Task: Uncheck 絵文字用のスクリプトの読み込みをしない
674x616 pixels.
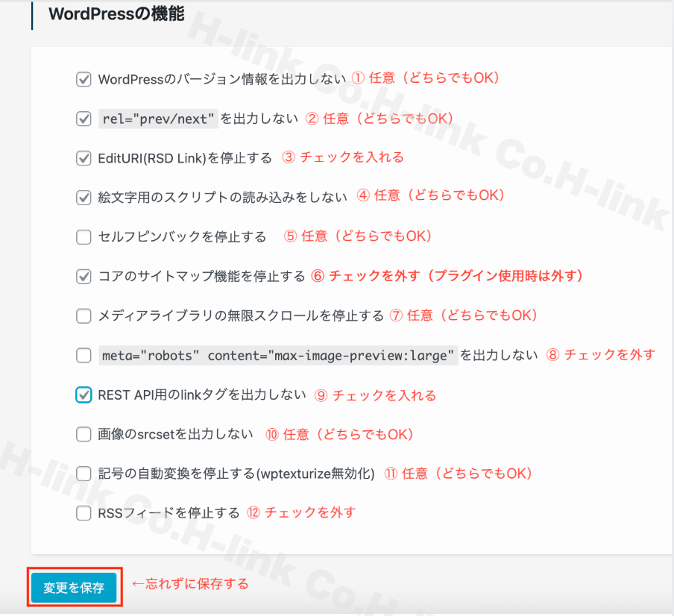Action: click(84, 197)
